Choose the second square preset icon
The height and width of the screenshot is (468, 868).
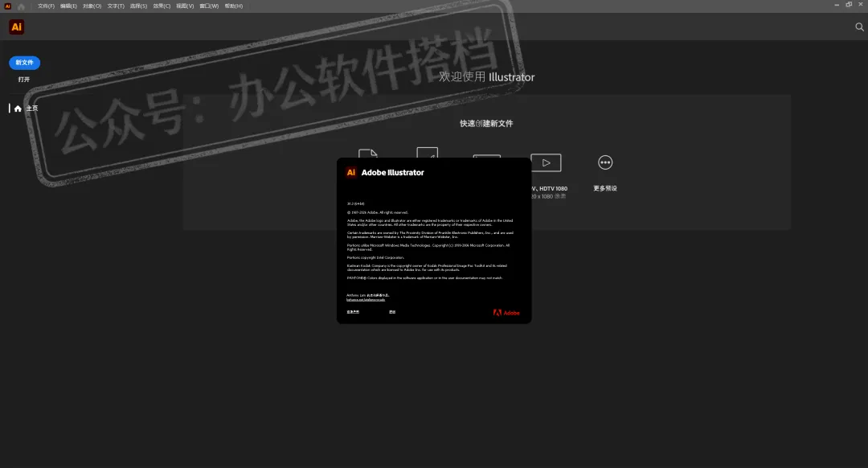tap(428, 152)
